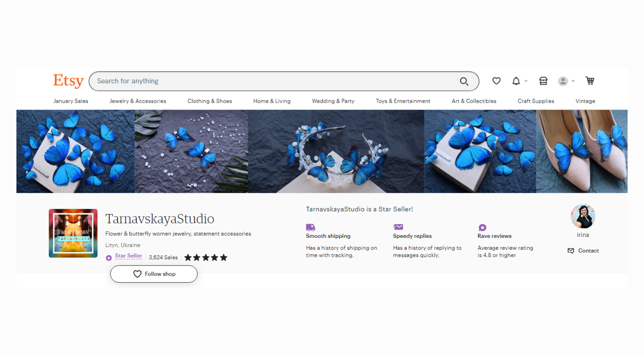Click Irina's profile photo
This screenshot has width=644, height=355.
(583, 216)
